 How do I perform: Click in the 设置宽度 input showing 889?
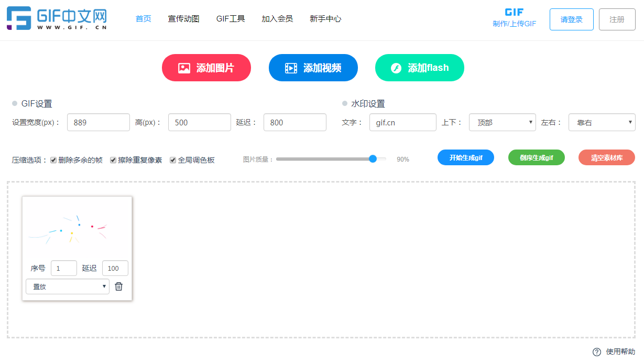[99, 122]
